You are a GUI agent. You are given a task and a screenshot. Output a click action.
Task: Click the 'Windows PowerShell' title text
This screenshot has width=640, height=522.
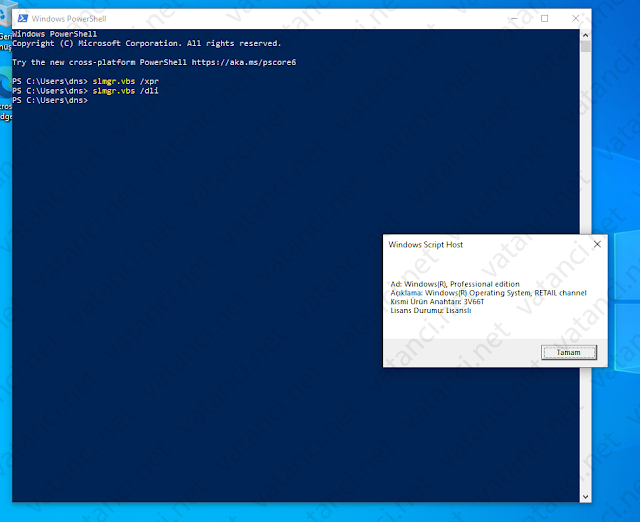(69, 19)
